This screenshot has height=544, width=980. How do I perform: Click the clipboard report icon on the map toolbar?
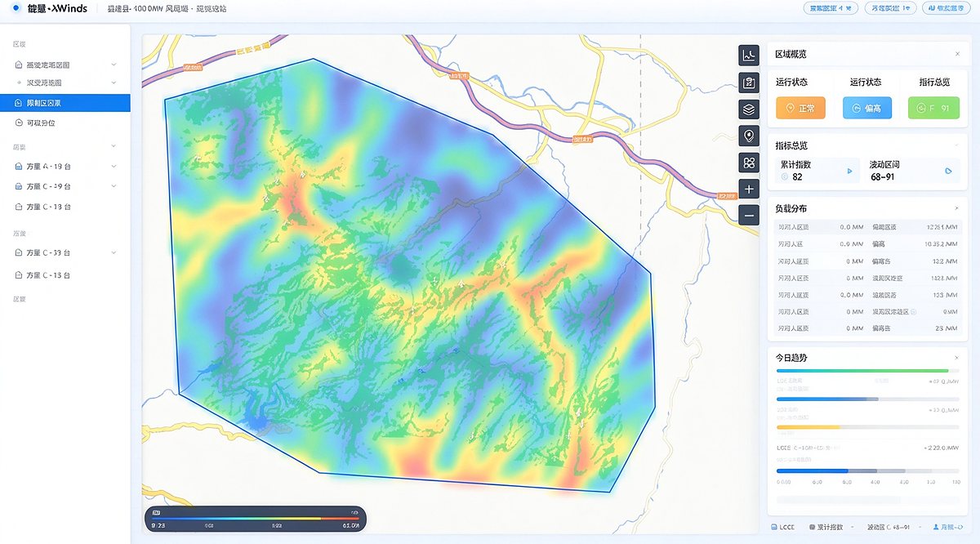[x=749, y=82]
